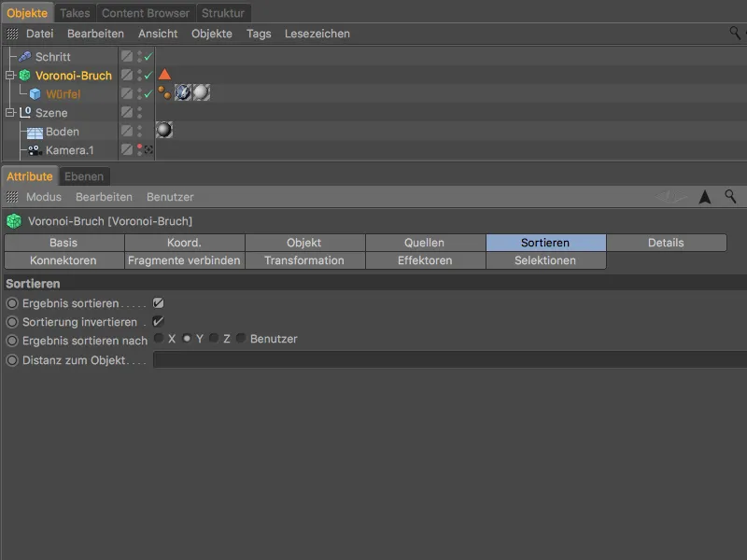Click the green Voronoi-Bruch object icon

click(x=25, y=76)
